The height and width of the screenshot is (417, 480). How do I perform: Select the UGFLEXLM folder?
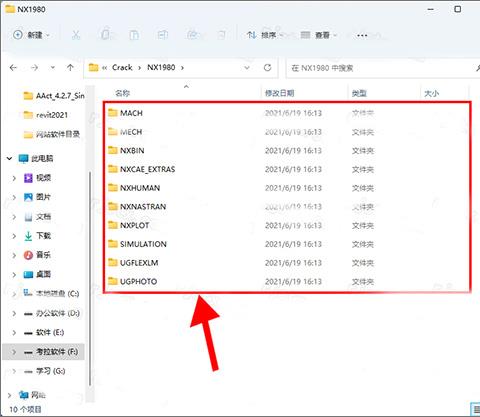pyautogui.click(x=133, y=263)
